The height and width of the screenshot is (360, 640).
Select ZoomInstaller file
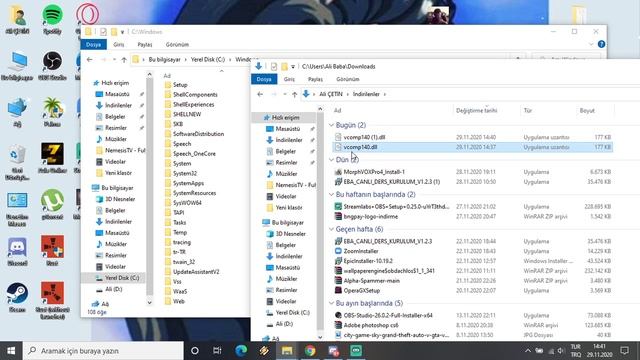[361, 251]
